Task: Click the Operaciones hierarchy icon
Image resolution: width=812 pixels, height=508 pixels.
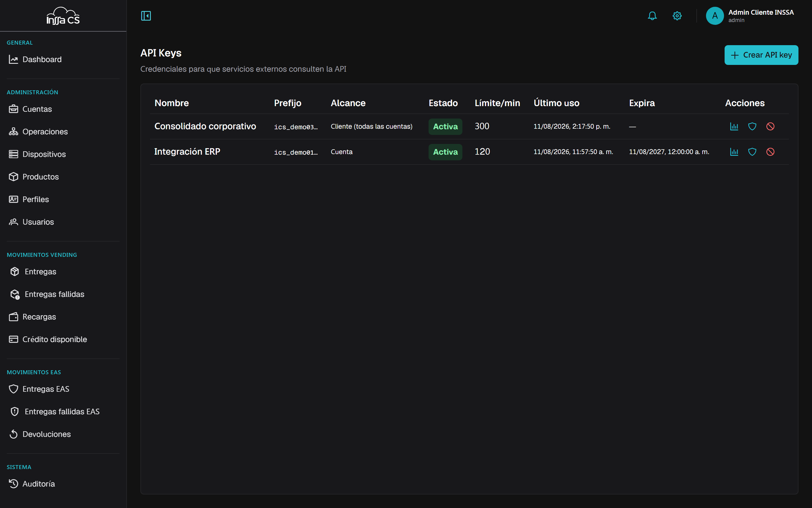Action: click(14, 132)
